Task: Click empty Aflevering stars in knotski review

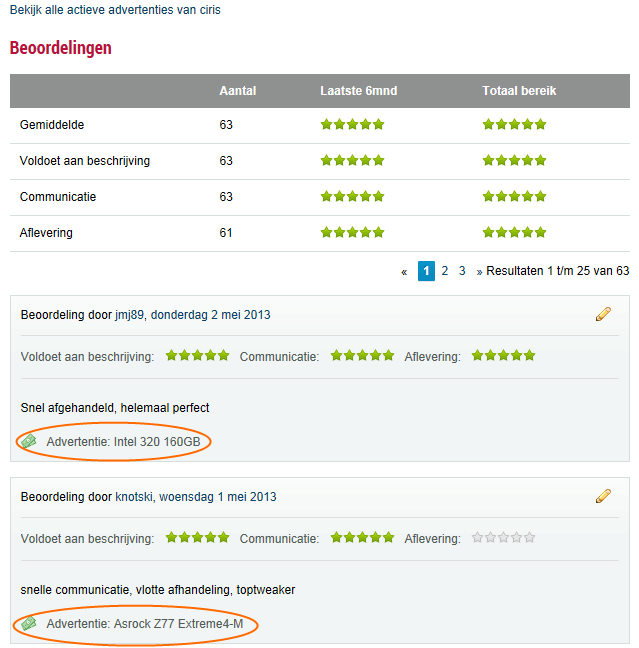Action: pyautogui.click(x=503, y=538)
